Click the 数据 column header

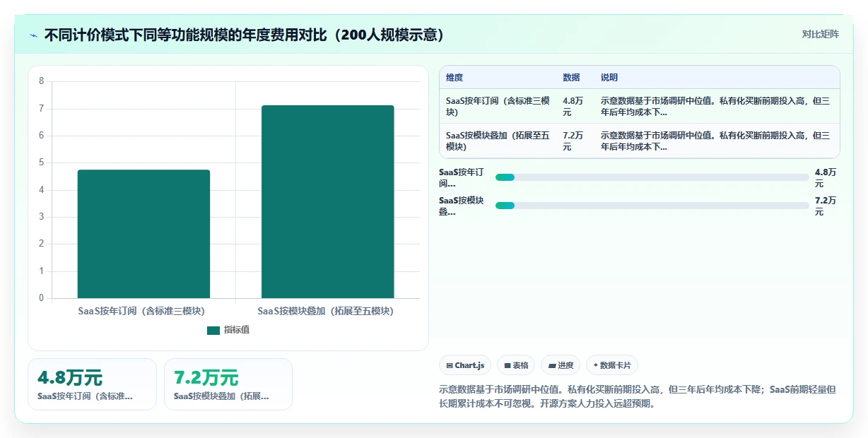tap(571, 78)
